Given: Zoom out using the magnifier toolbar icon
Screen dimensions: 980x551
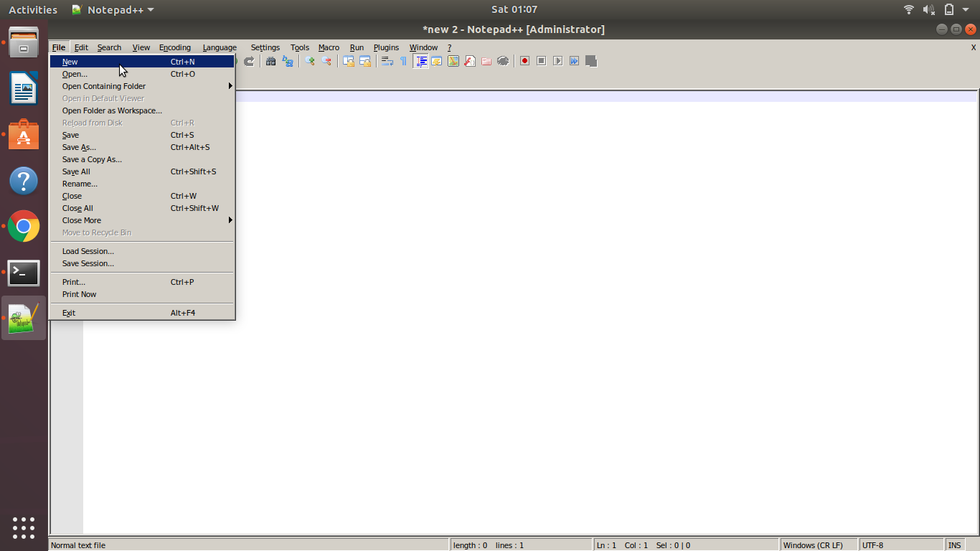Looking at the screenshot, I should (x=326, y=61).
